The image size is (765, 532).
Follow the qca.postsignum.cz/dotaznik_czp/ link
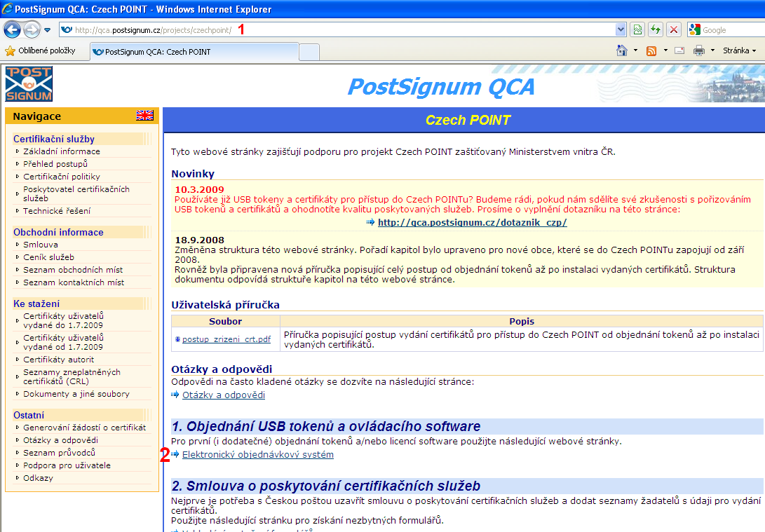473,222
